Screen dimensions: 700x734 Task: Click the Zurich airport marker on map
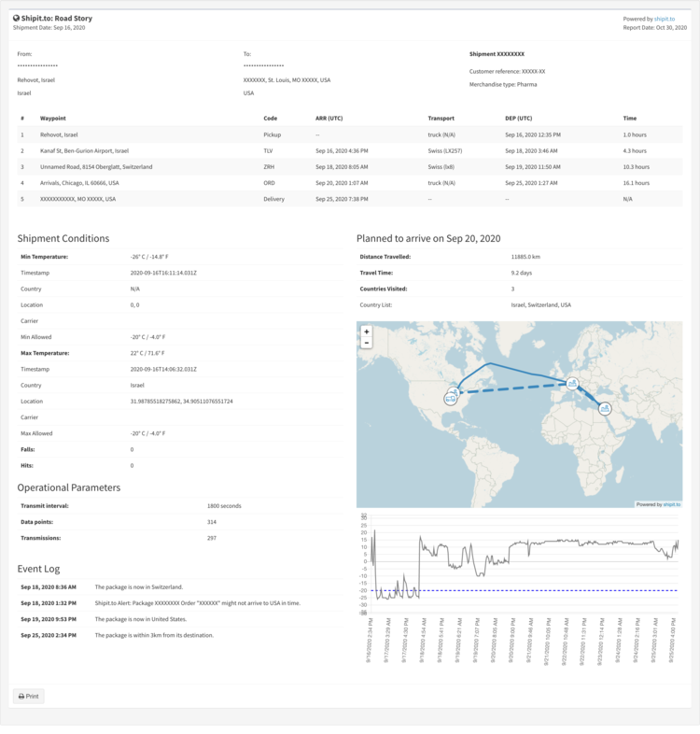[572, 384]
